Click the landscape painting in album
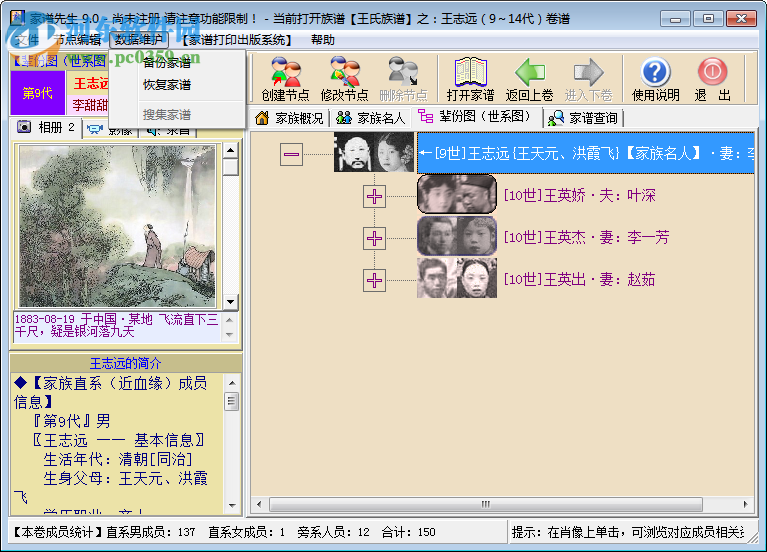This screenshot has width=767, height=552. coord(117,226)
